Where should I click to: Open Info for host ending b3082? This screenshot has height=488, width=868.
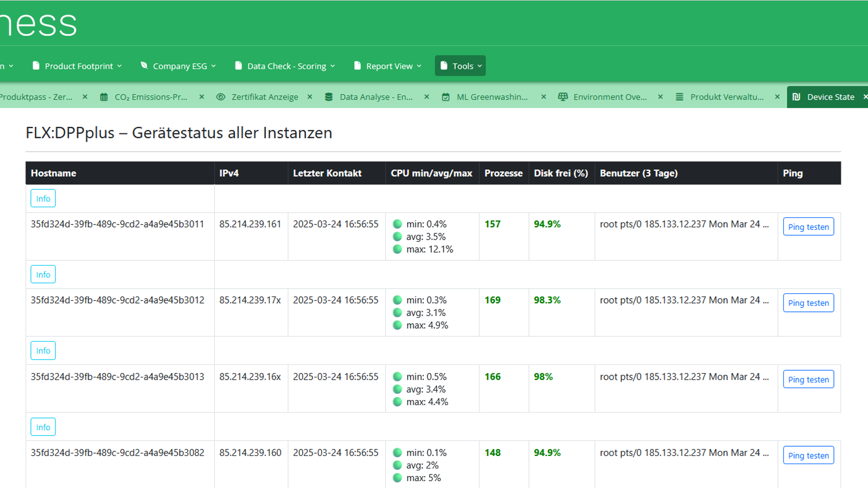click(x=43, y=427)
